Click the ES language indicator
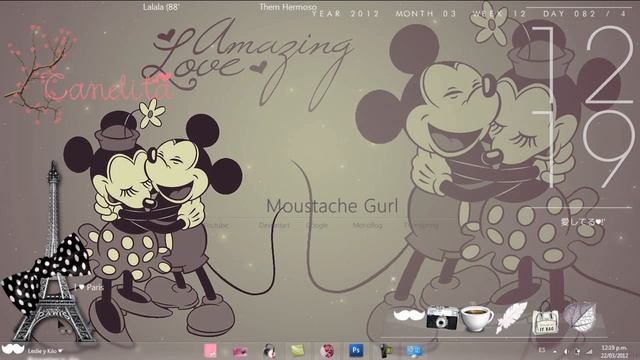Screen dimensions: 640x360 tap(542, 350)
